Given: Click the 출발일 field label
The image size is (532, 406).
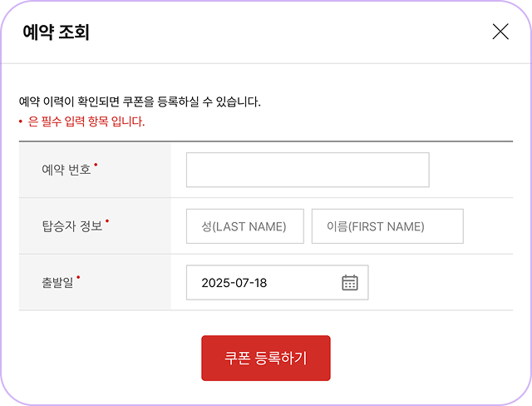Looking at the screenshot, I should pyautogui.click(x=57, y=283).
